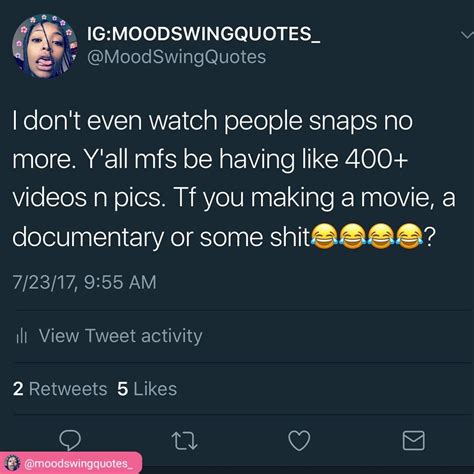Like the tweet with the heart icon
Screen dimensions: 474x474
click(299, 440)
